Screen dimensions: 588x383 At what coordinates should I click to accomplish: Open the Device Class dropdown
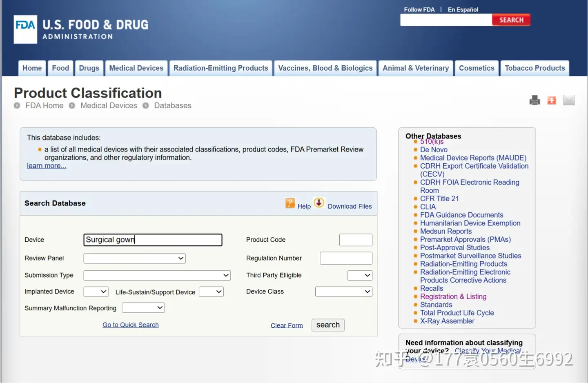point(344,292)
